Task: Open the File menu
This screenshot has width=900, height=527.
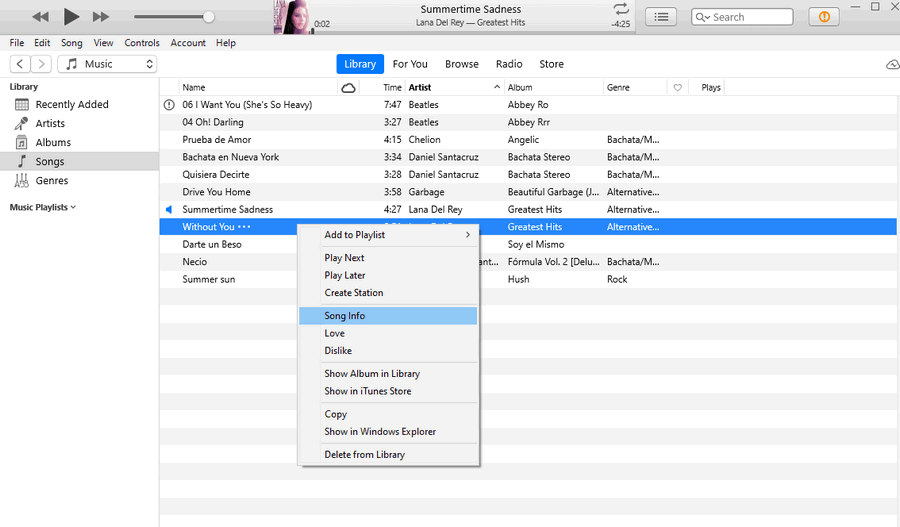Action: (17, 42)
